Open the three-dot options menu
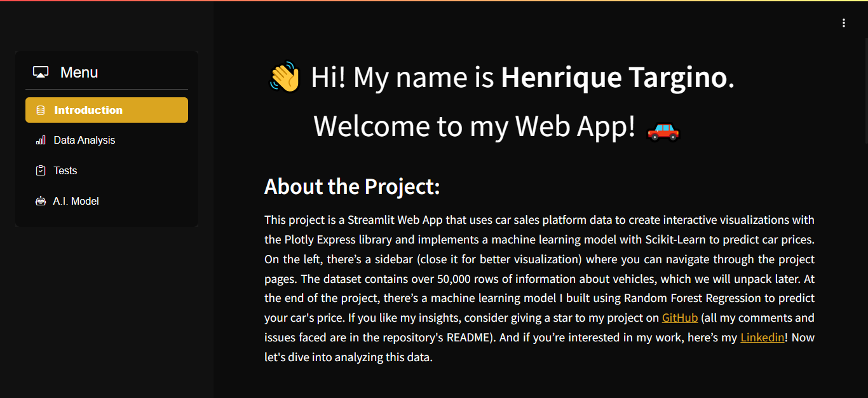The image size is (868, 398). [x=844, y=23]
